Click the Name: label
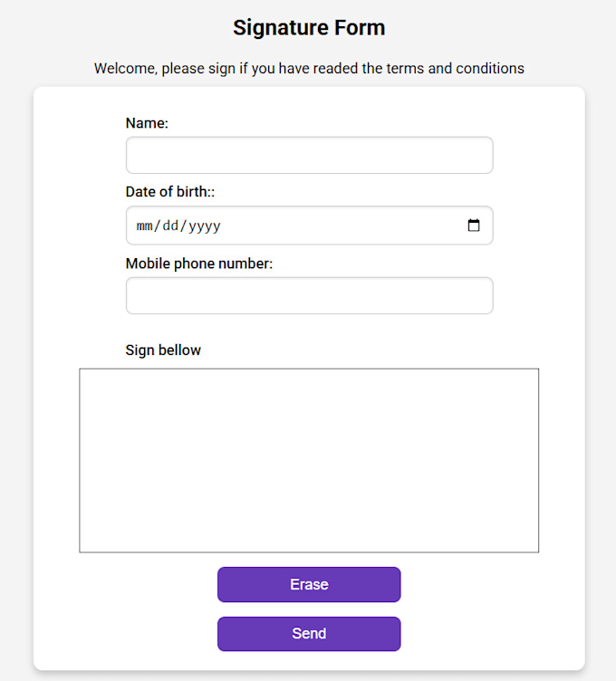The width and height of the screenshot is (616, 681). coord(147,123)
